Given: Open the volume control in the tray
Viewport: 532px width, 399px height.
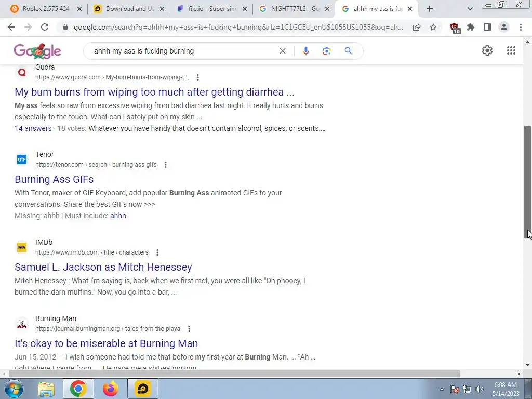Looking at the screenshot, I should [x=480, y=389].
